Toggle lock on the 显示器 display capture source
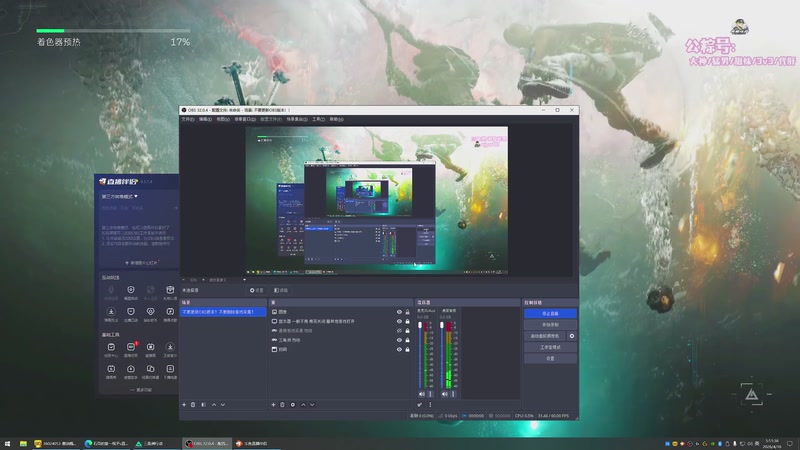The image size is (800, 450). click(x=407, y=321)
